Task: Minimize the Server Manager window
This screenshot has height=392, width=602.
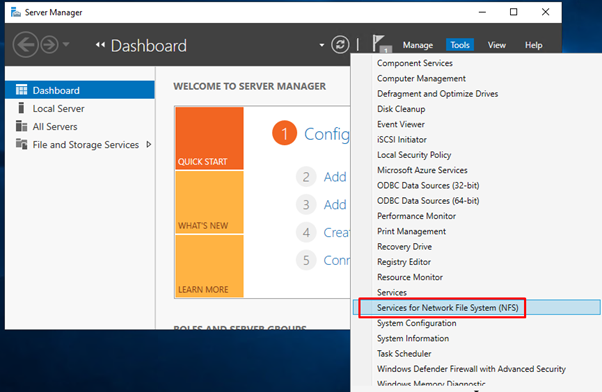Action: coord(482,12)
